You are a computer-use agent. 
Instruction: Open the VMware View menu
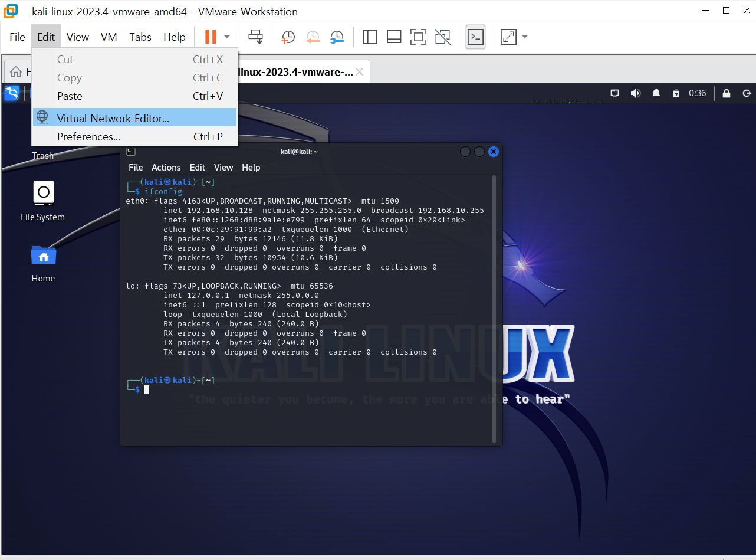[78, 37]
